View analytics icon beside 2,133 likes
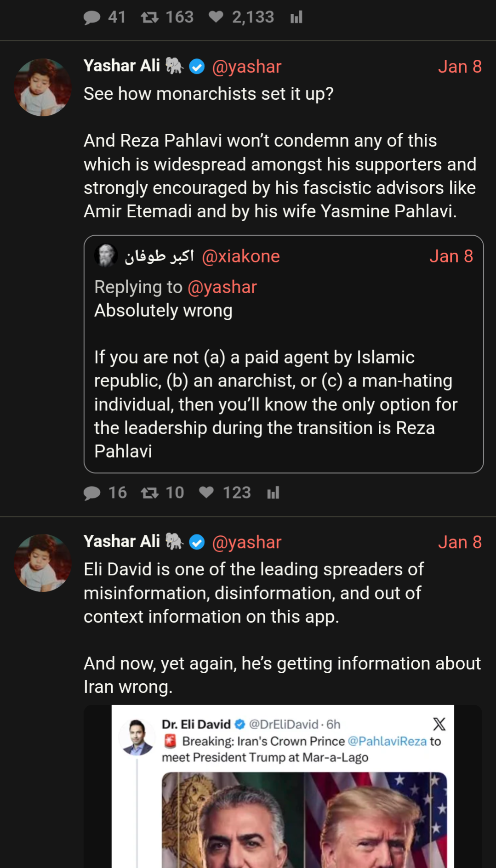 296,17
